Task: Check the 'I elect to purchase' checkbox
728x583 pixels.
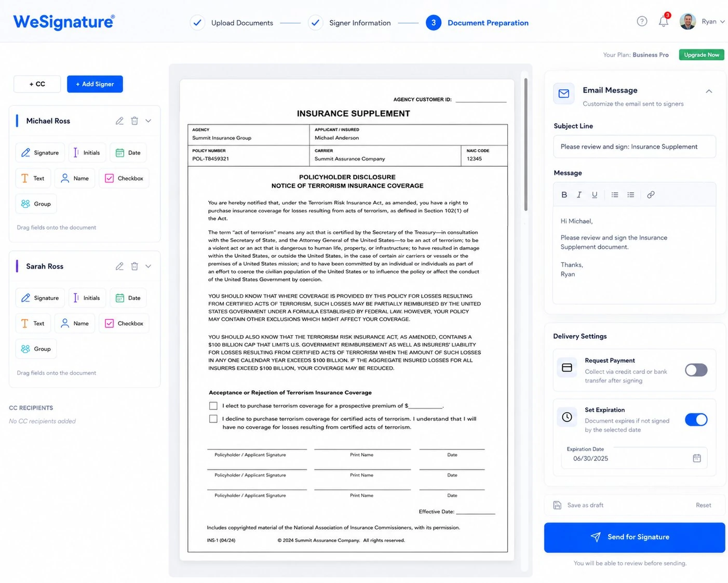Action: pos(213,406)
